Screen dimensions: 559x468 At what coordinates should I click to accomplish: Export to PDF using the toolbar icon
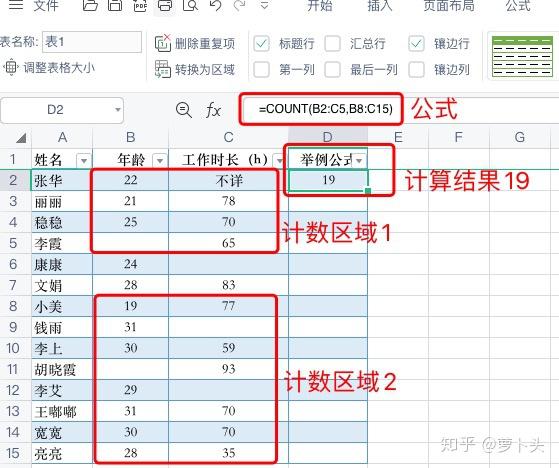coord(140,5)
